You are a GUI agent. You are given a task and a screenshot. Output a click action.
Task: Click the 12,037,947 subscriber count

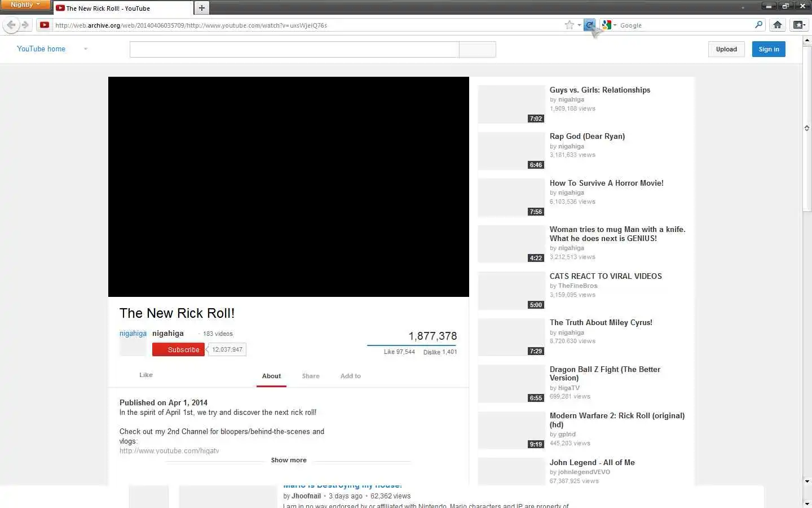(227, 349)
